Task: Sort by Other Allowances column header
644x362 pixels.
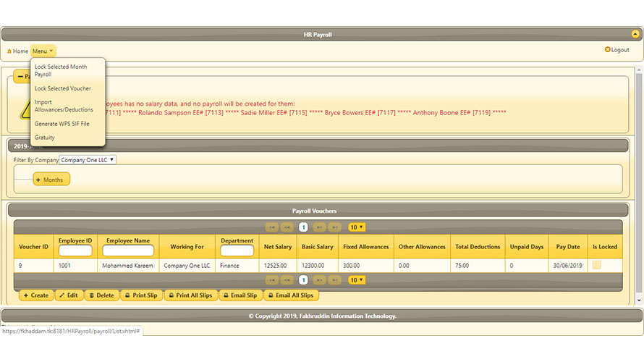Action: 422,247
